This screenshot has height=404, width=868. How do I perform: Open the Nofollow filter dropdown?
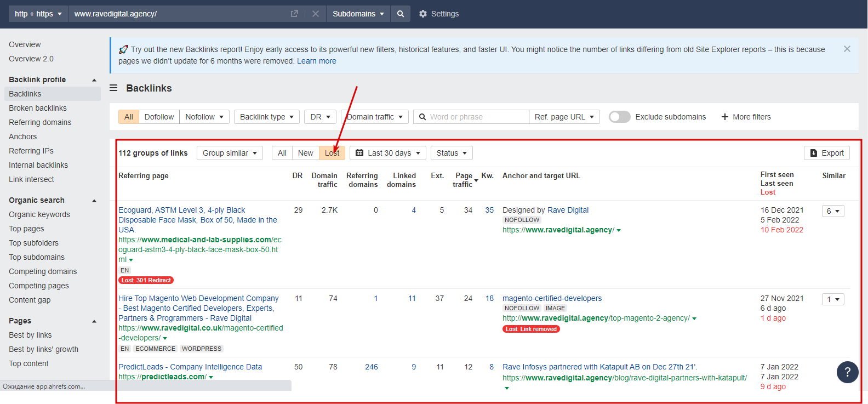[x=204, y=117]
